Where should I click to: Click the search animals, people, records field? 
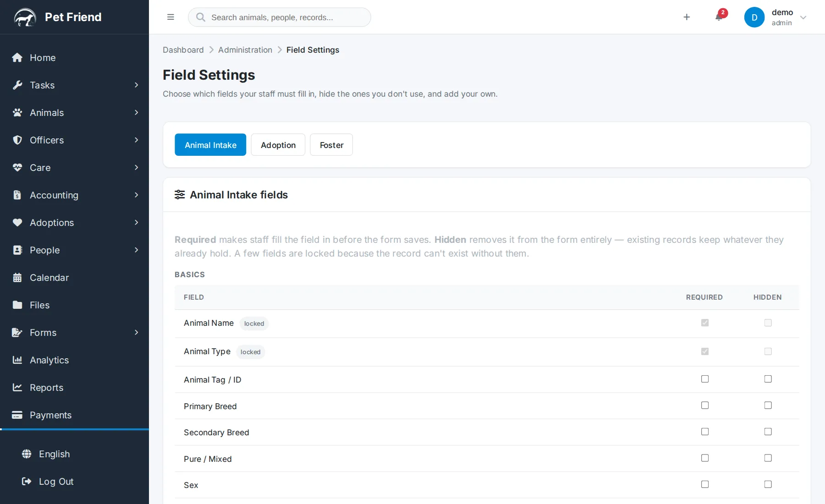tap(280, 17)
